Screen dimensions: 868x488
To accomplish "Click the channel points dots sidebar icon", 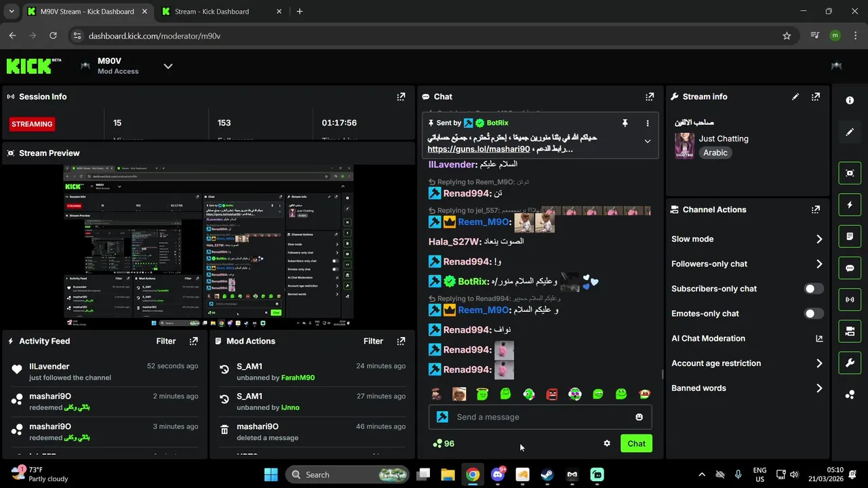I will [850, 394].
